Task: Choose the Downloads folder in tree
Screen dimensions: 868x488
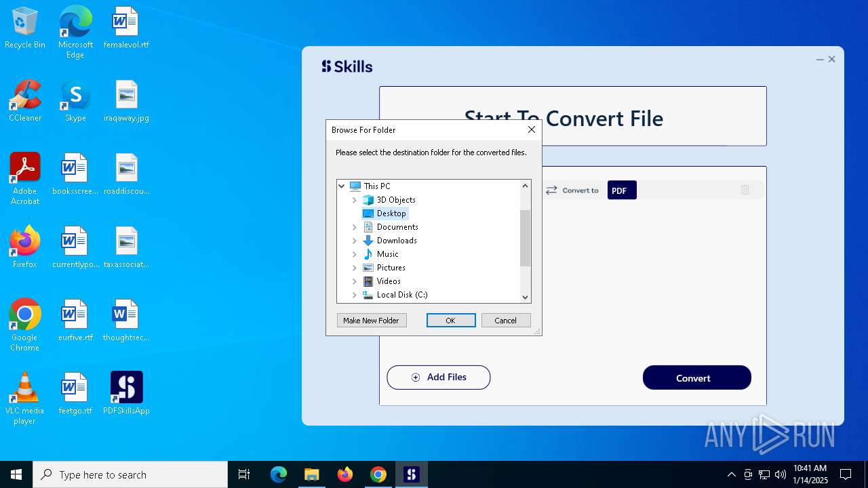Action: coord(397,241)
